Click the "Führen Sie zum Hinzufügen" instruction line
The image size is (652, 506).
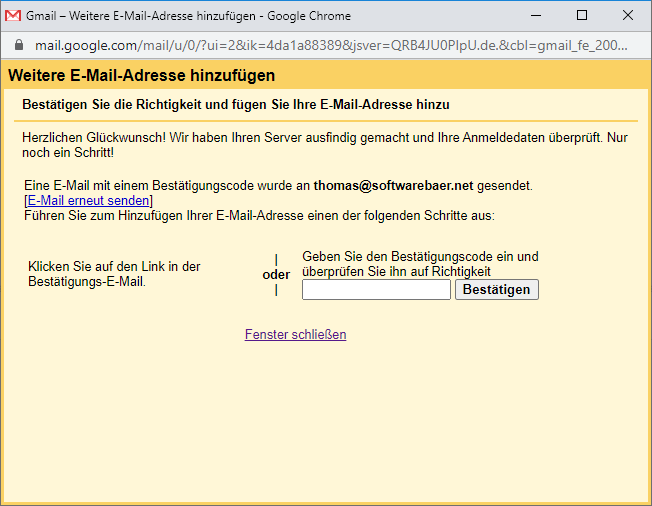(x=259, y=216)
